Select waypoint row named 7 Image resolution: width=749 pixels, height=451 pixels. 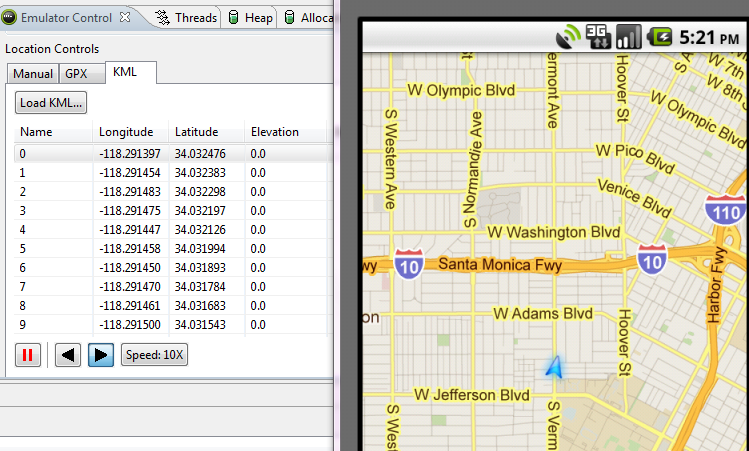pyautogui.click(x=171, y=287)
